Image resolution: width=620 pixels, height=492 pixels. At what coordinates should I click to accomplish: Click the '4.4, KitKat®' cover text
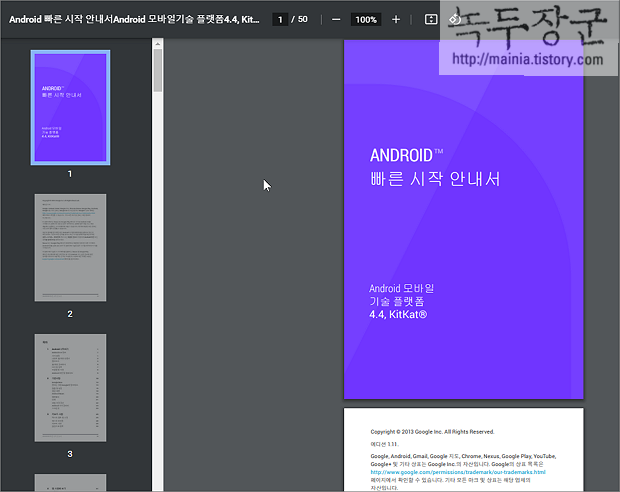pos(398,314)
